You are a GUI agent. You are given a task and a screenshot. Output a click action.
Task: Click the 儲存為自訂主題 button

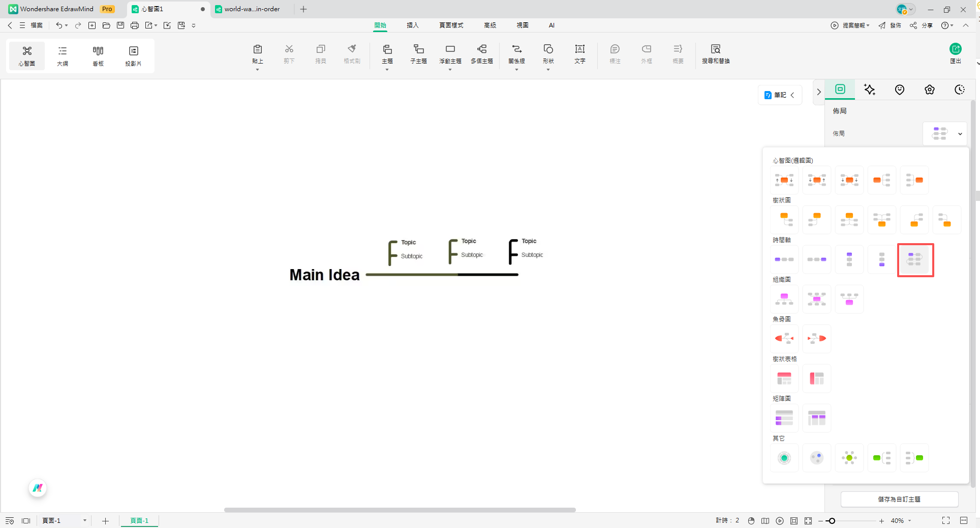pos(899,500)
